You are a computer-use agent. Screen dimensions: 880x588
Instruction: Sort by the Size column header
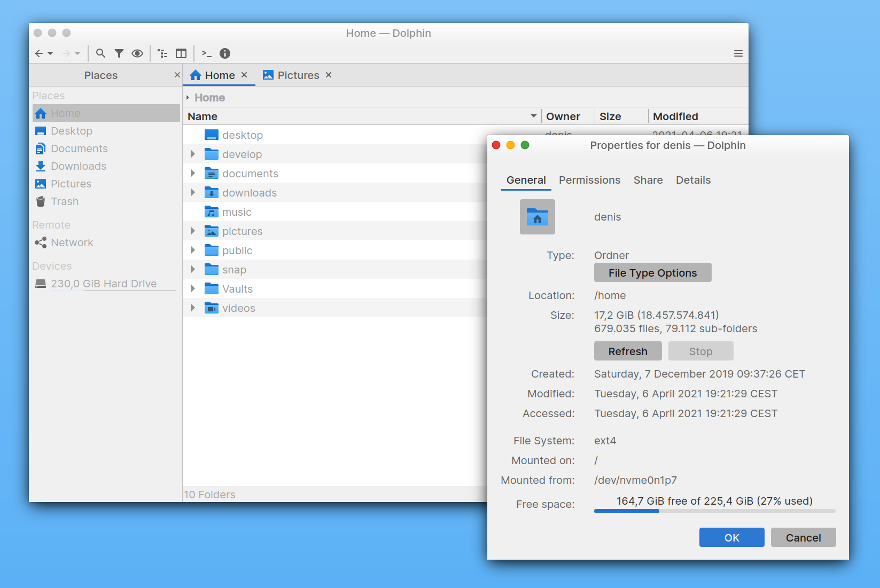coord(622,116)
